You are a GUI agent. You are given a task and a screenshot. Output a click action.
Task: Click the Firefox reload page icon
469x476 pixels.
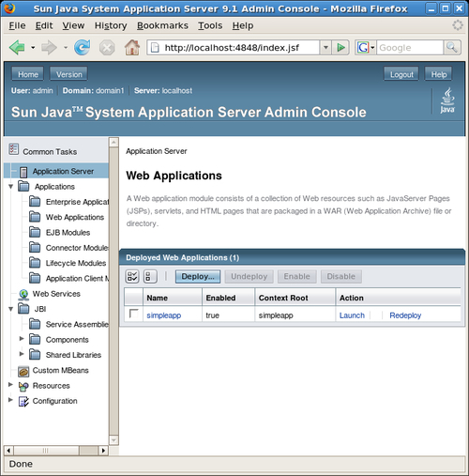coord(83,48)
